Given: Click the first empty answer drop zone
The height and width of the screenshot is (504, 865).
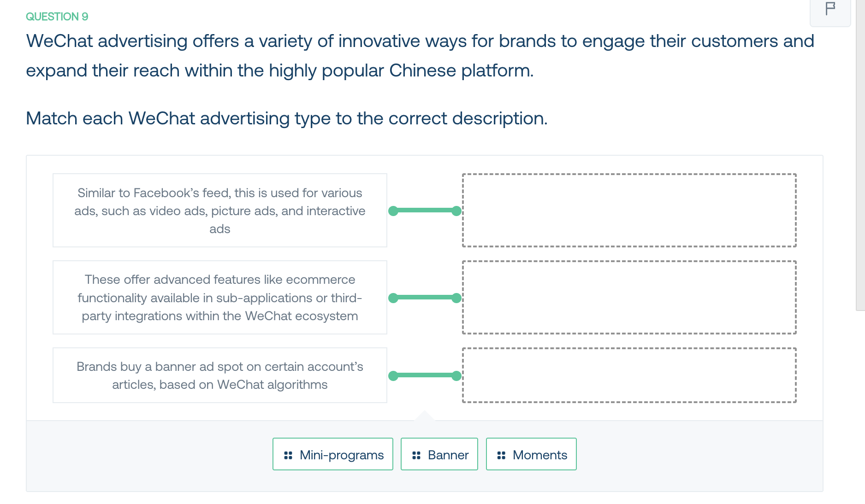Looking at the screenshot, I should (x=629, y=210).
